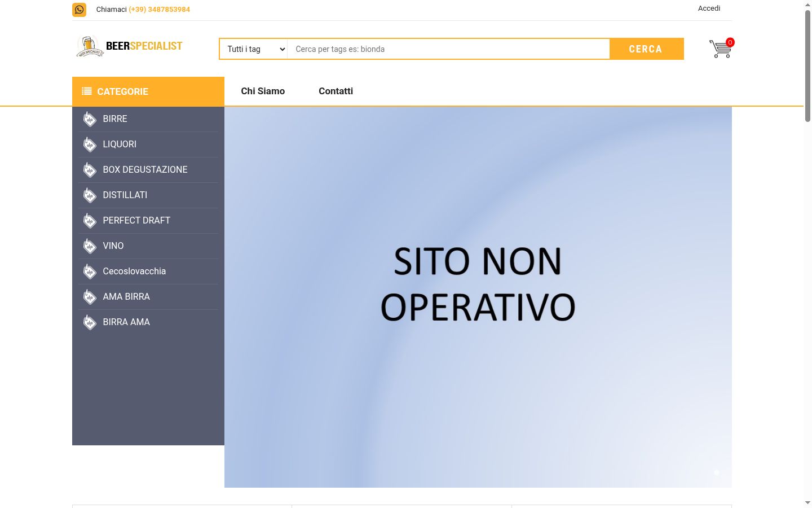Call the phone number (+39) 3487853984
The image size is (812, 508).
159,10
